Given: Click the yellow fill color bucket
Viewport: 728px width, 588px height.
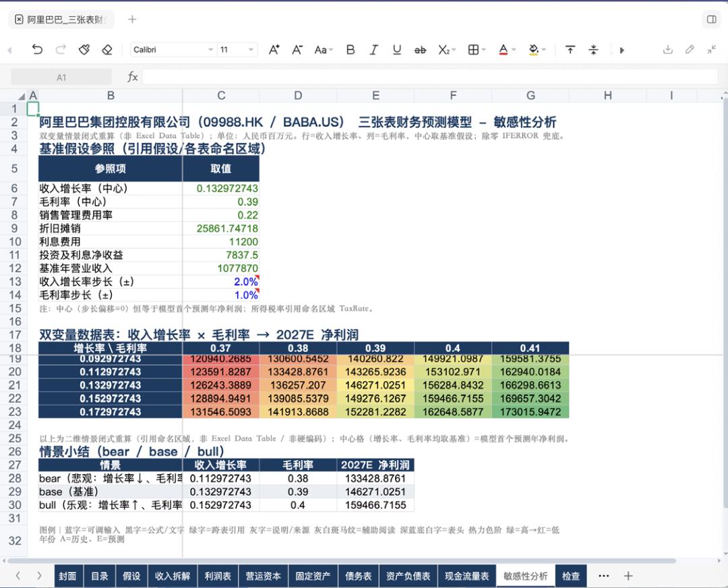Looking at the screenshot, I should pyautogui.click(x=534, y=50).
